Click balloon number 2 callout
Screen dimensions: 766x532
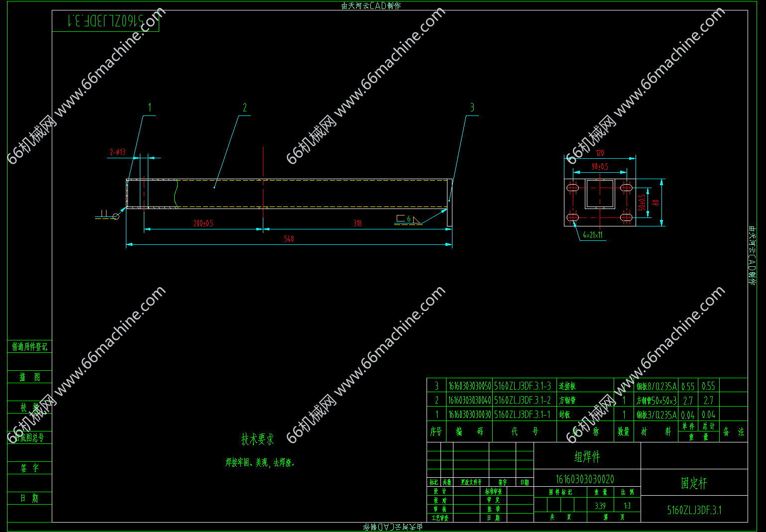[x=244, y=107]
